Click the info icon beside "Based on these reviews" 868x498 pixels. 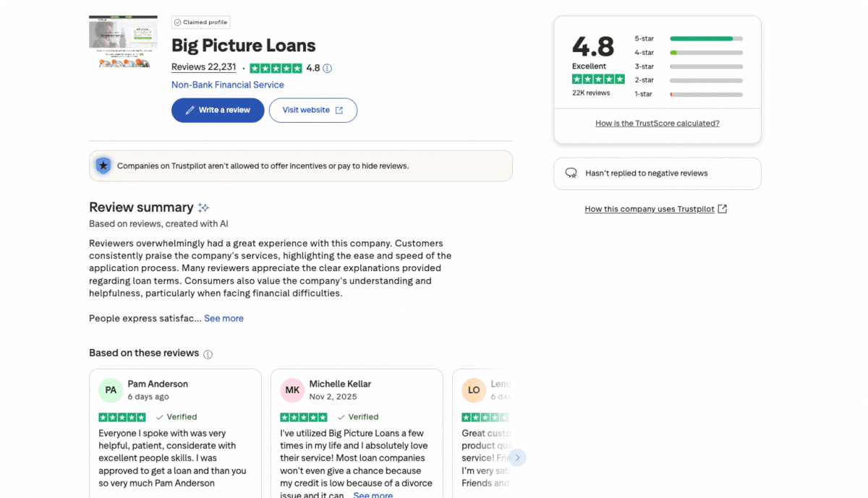click(208, 353)
